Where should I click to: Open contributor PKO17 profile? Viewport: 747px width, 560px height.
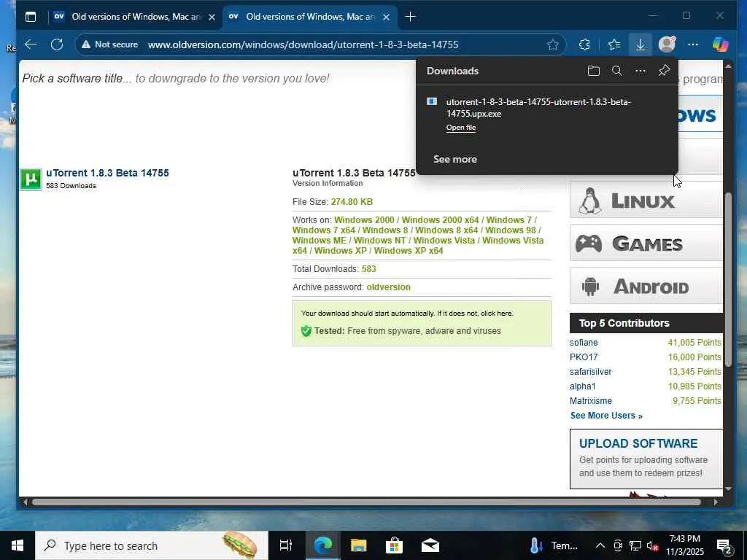coord(584,357)
